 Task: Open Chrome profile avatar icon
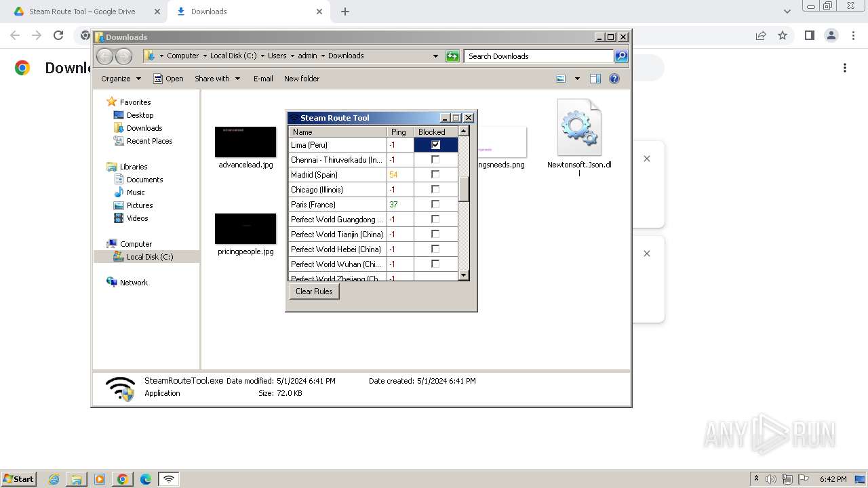tap(831, 35)
